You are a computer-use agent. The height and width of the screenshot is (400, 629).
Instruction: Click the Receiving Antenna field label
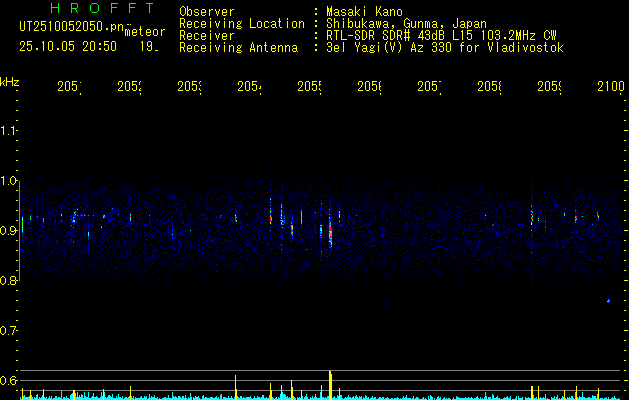pos(238,48)
